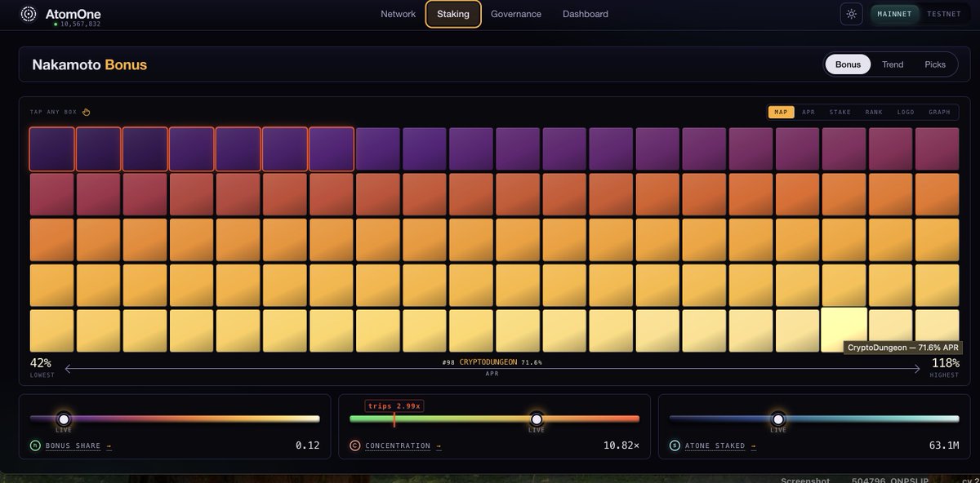This screenshot has height=483, width=980.
Task: Select the MAP view mode
Action: tap(781, 112)
